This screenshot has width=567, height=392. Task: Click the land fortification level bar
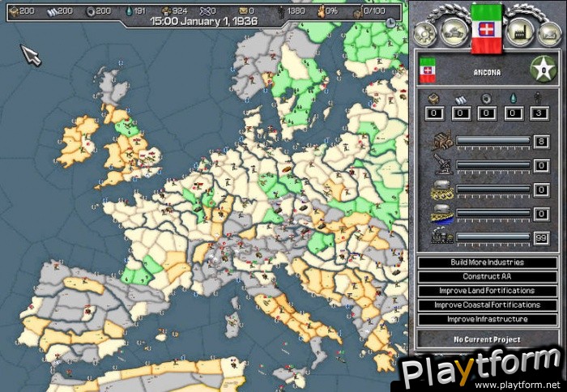click(x=493, y=190)
